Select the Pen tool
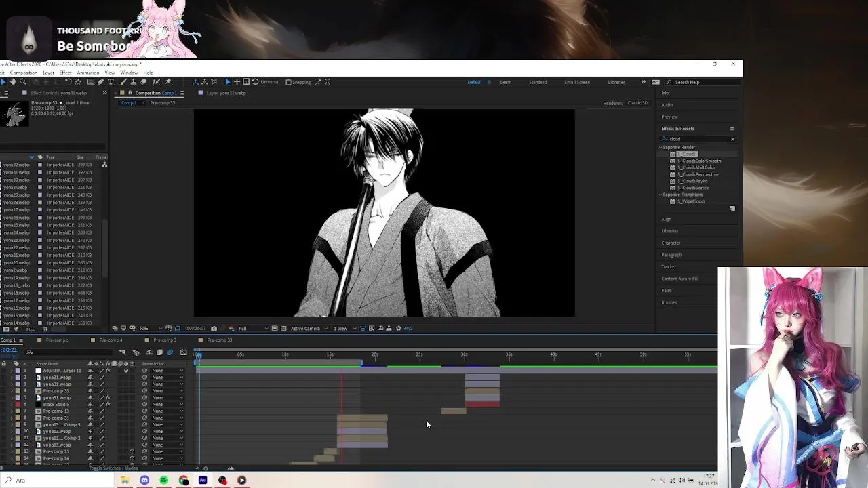868x488 pixels. pos(100,81)
